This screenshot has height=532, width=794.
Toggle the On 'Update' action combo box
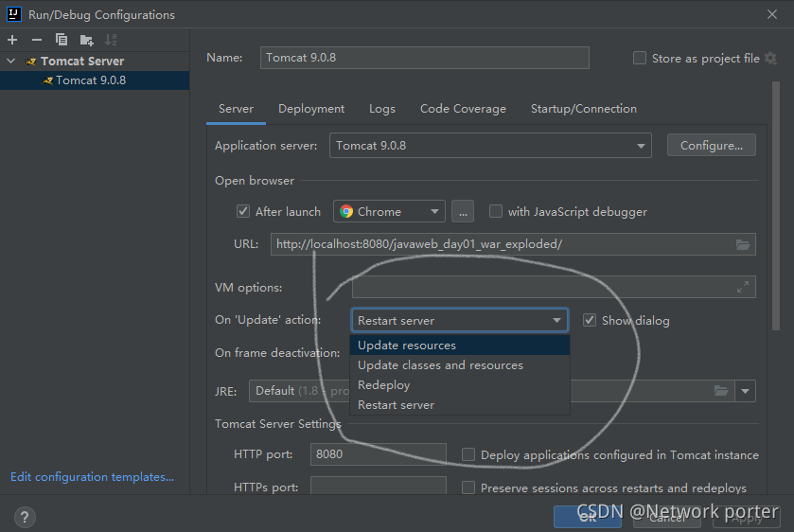point(460,320)
